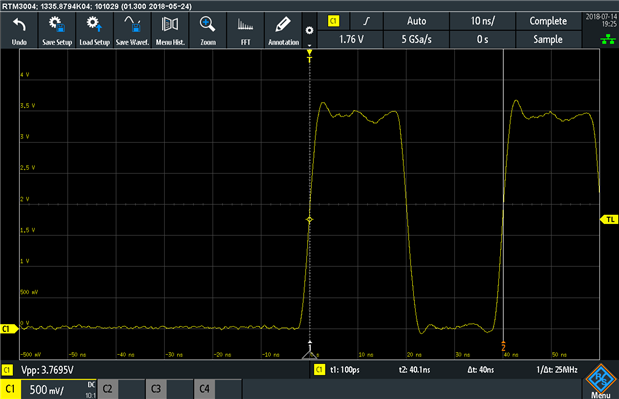
Task: Select the Auto trigger mode field
Action: tap(416, 21)
